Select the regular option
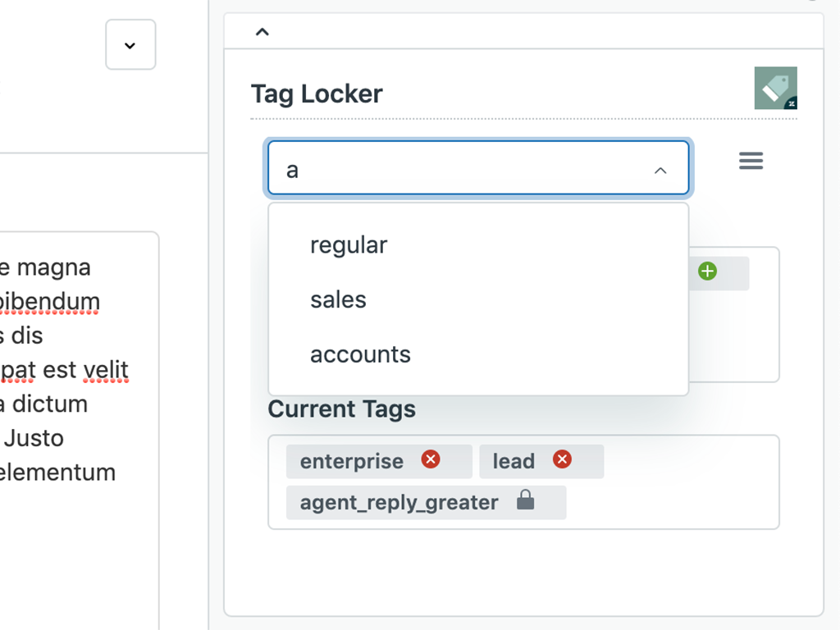Screen dimensions: 840x630 (x=349, y=245)
